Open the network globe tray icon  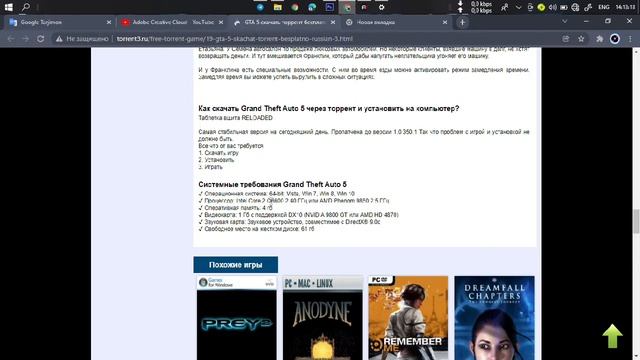coord(576,7)
